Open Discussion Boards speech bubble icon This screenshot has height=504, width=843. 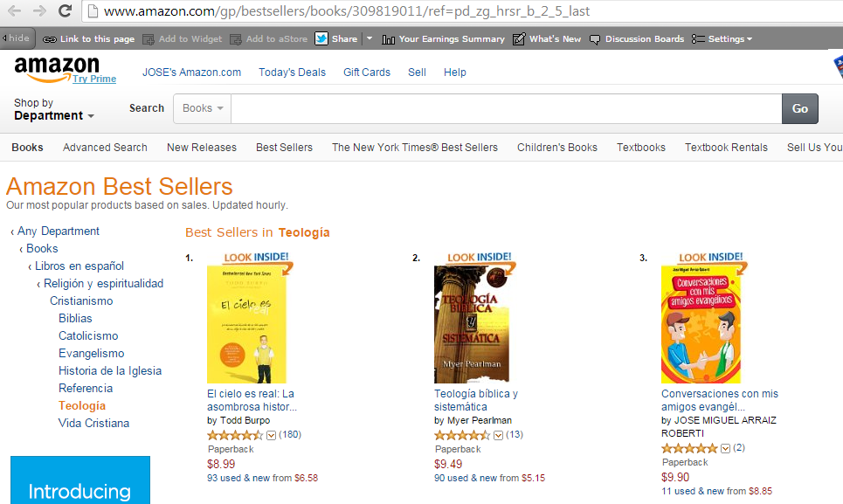tap(595, 39)
